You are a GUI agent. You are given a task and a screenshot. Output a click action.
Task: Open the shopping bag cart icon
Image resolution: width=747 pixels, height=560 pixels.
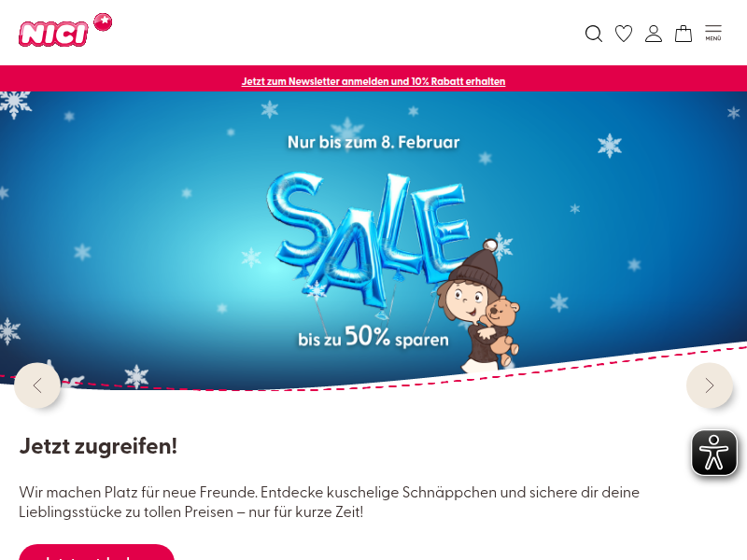(x=684, y=34)
